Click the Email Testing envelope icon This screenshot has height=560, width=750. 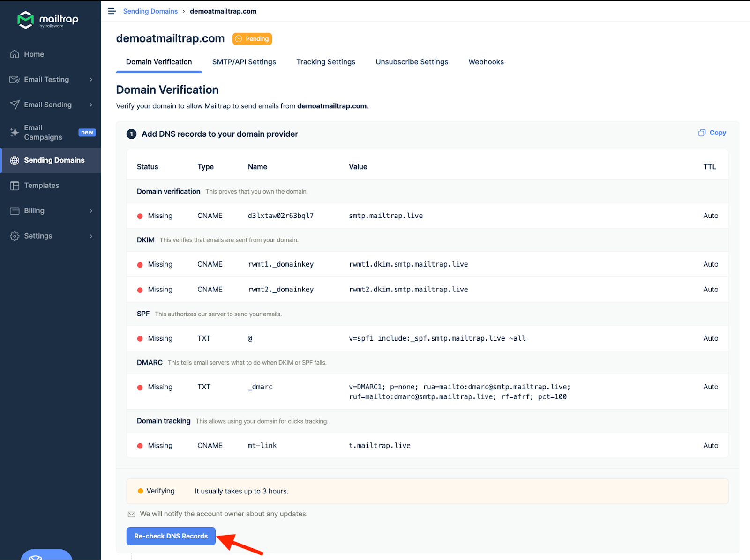15,80
